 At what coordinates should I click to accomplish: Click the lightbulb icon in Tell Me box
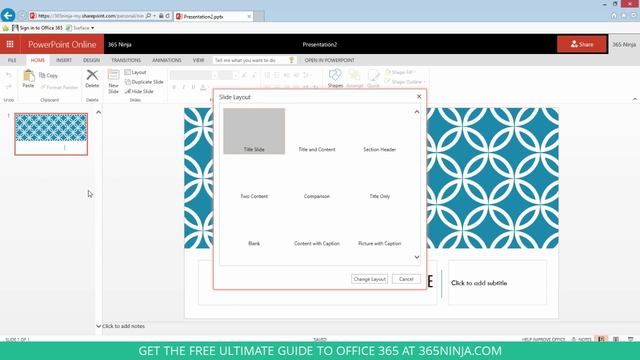pos(291,60)
